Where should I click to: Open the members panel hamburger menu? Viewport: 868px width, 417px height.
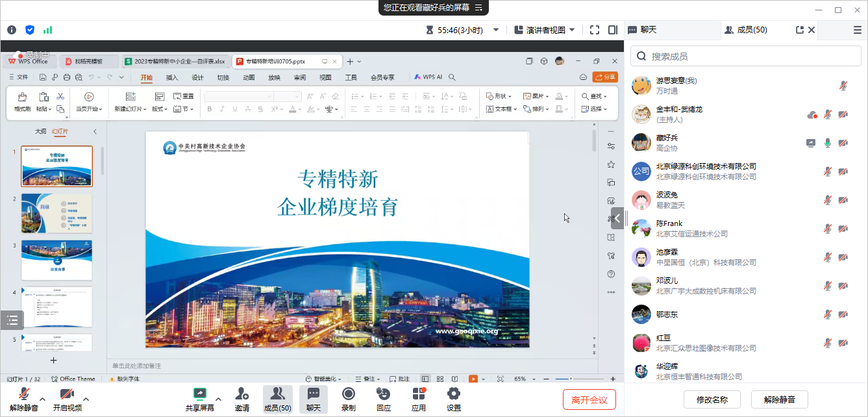pyautogui.click(x=858, y=30)
